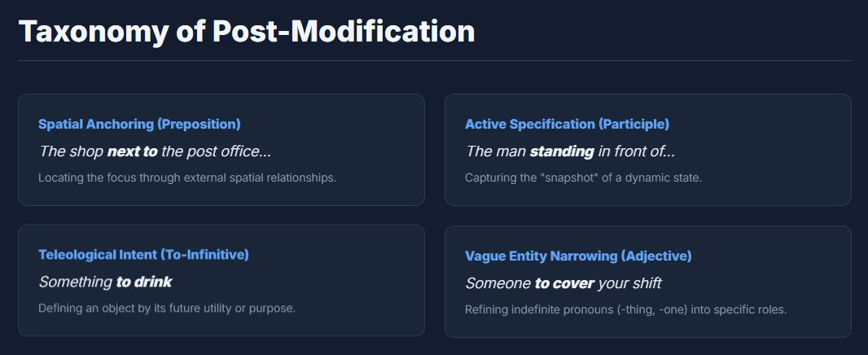Click the bold words 'next to'

(x=132, y=151)
